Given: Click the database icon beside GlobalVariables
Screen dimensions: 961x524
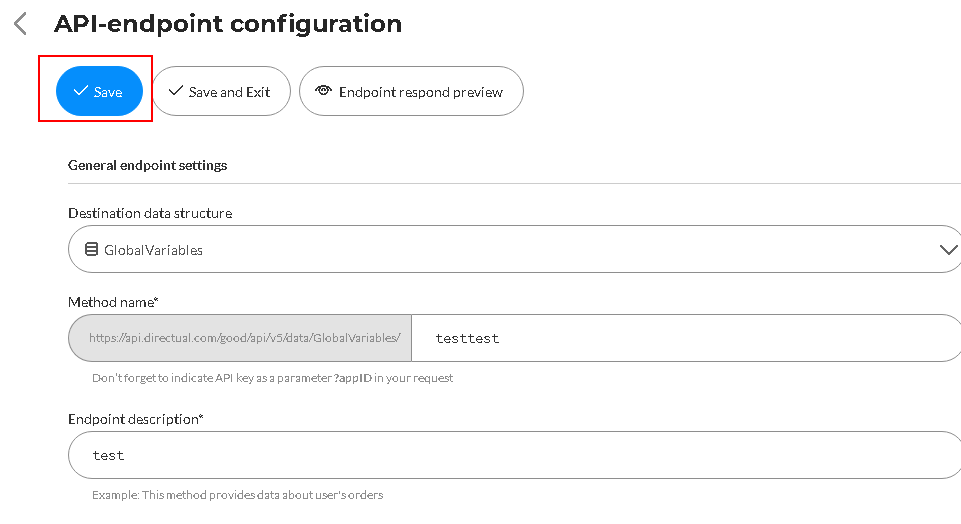Looking at the screenshot, I should click(91, 249).
